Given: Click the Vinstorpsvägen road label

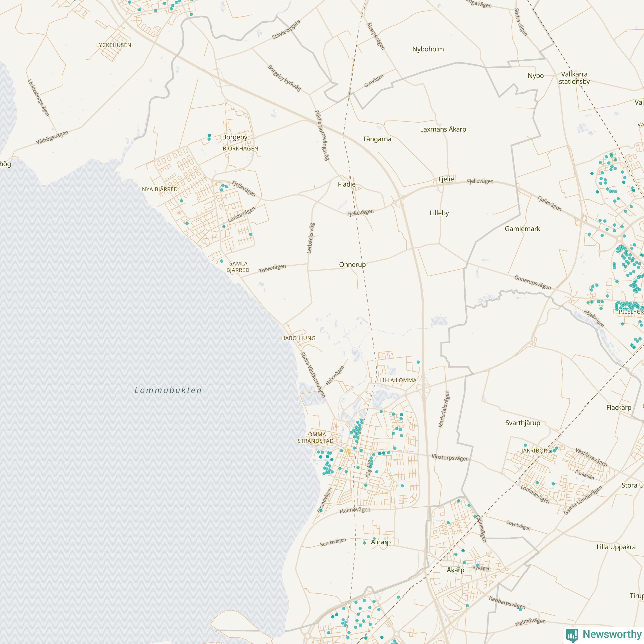Looking at the screenshot, I should pyautogui.click(x=450, y=457).
